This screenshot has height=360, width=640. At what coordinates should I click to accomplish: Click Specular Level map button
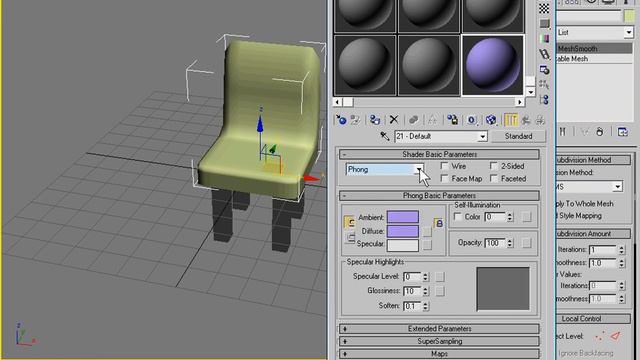click(x=440, y=277)
